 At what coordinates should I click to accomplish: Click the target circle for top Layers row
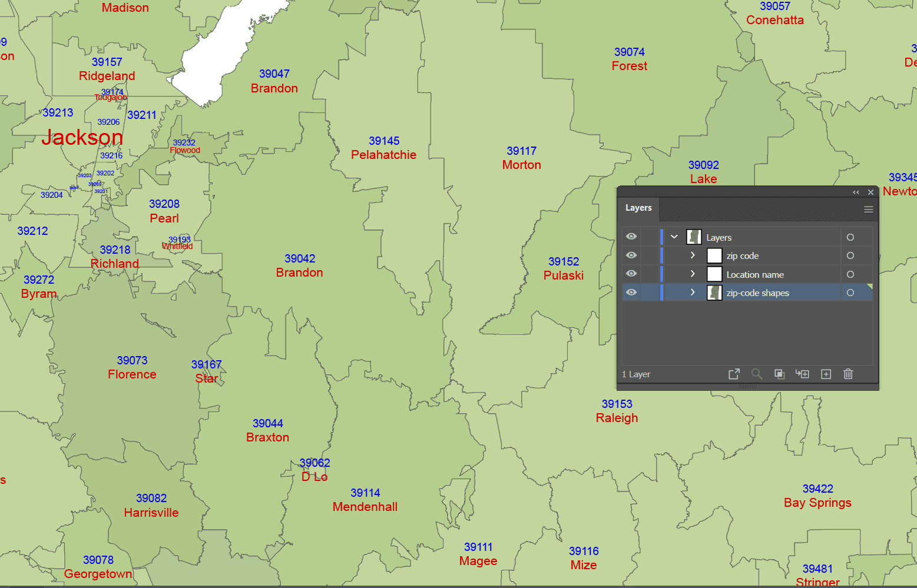pos(850,237)
